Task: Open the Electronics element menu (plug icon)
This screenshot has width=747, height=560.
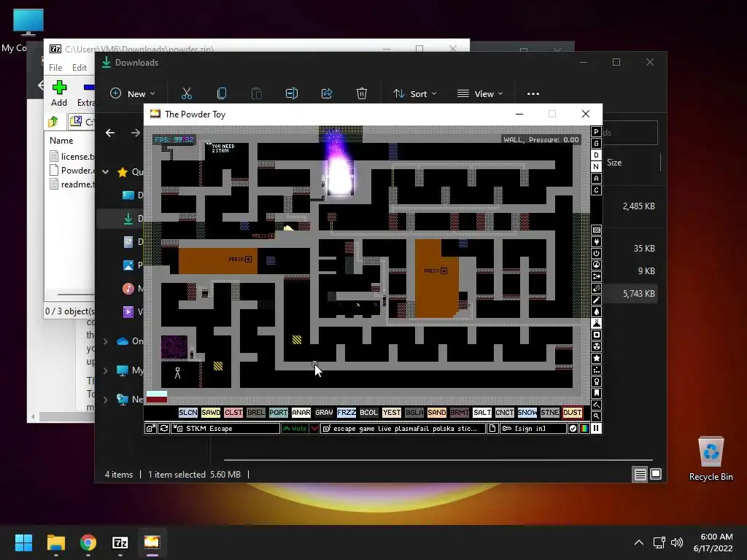Action: tap(596, 242)
